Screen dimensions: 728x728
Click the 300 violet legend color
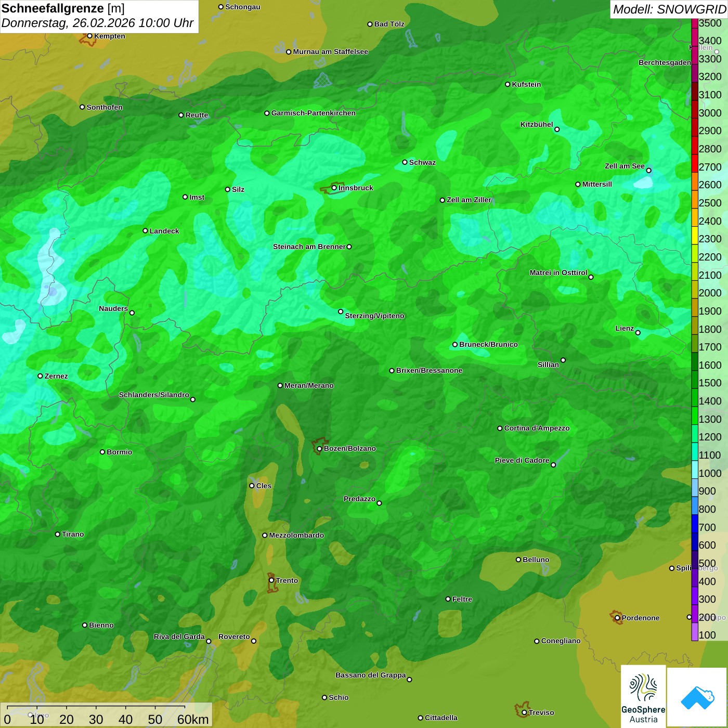click(695, 595)
